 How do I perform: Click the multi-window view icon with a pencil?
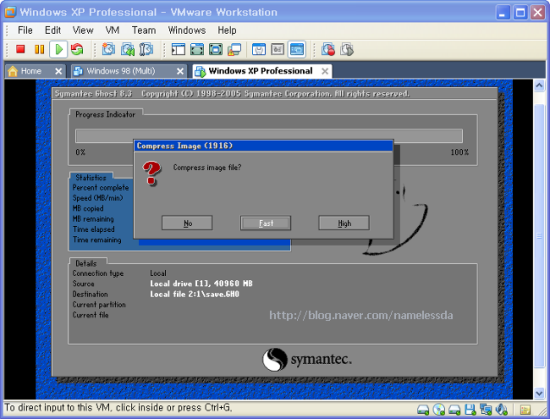coord(234,49)
